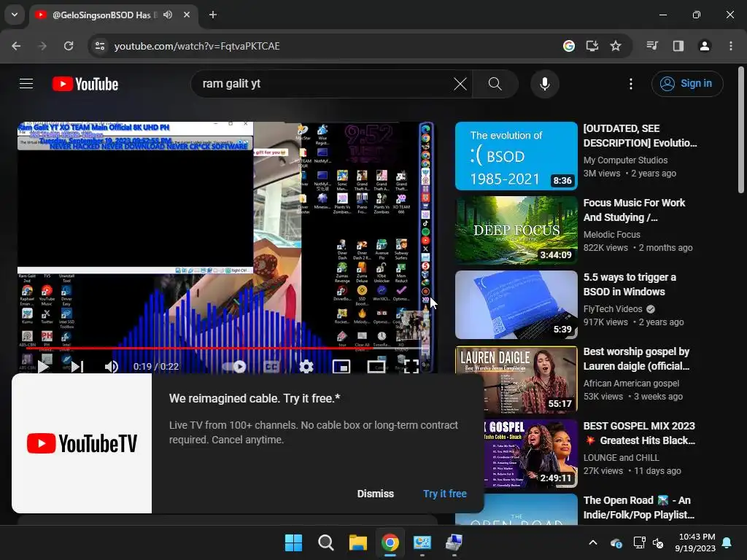Image resolution: width=747 pixels, height=560 pixels.
Task: Open the muted volume tray icon
Action: 658,542
